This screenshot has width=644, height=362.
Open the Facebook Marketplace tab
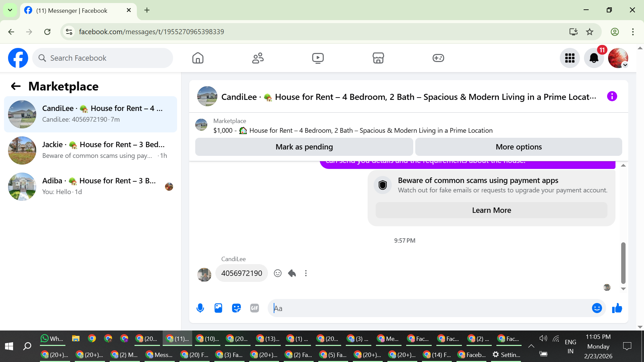tap(378, 58)
